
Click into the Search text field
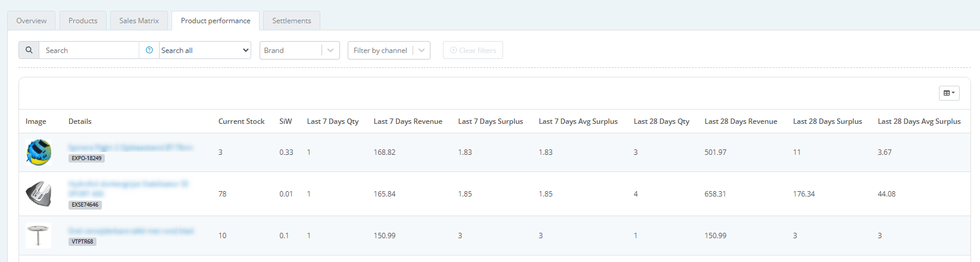(x=89, y=50)
